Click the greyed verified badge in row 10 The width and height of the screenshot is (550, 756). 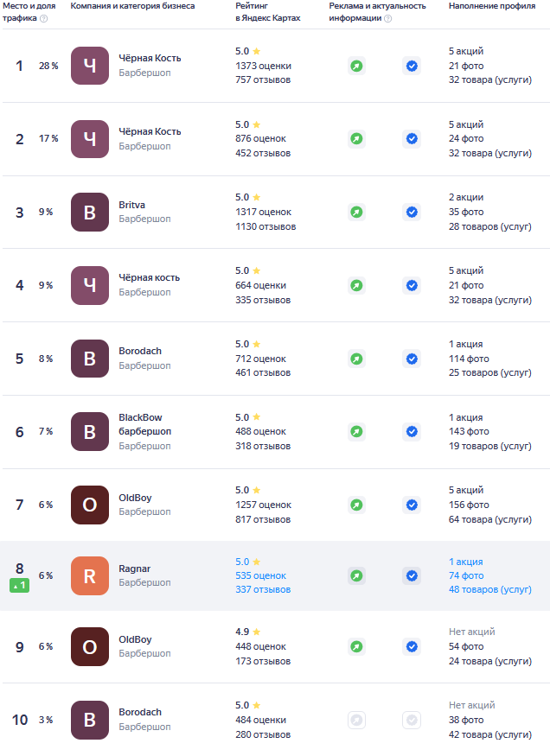[x=412, y=720]
